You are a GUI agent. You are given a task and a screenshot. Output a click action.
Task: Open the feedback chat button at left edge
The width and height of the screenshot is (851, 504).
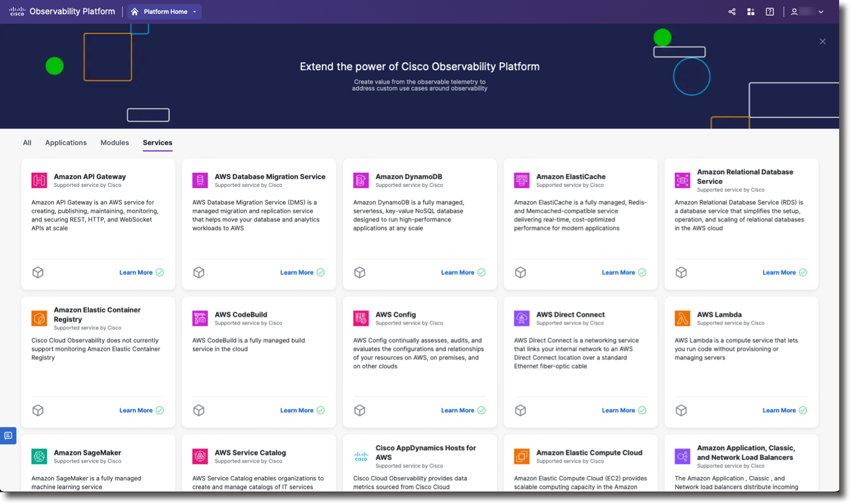coord(8,435)
